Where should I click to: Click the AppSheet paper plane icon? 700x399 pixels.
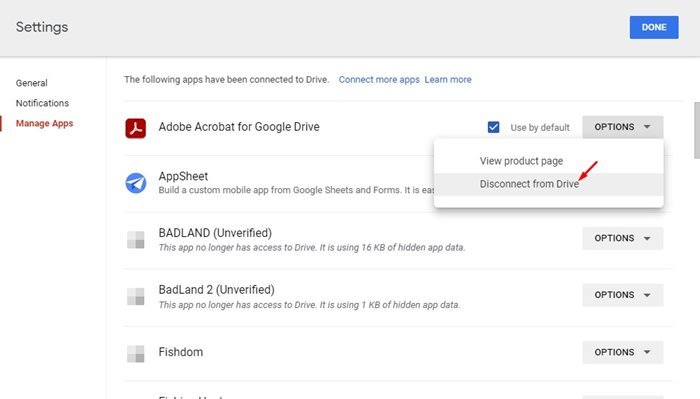click(136, 183)
